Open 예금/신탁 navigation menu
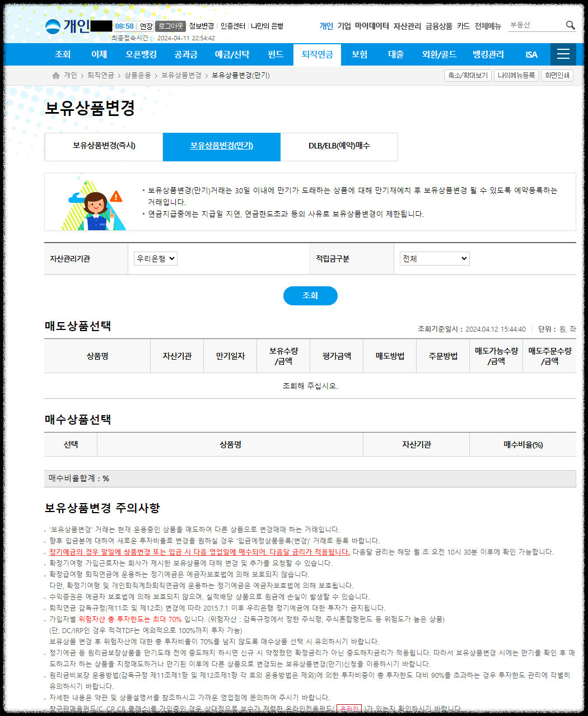This screenshot has height=716, width=588. point(232,54)
